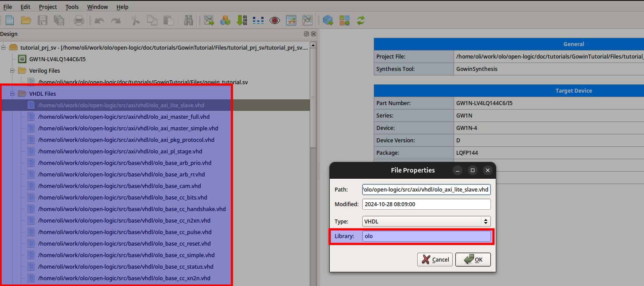Close the Design panel
The image size is (644, 286).
pyautogui.click(x=313, y=34)
